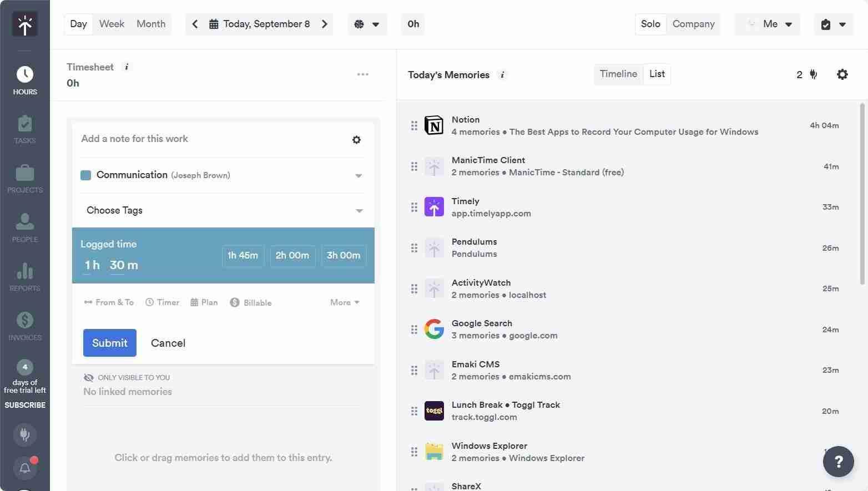
Task: Open the notifications bell
Action: click(x=25, y=468)
